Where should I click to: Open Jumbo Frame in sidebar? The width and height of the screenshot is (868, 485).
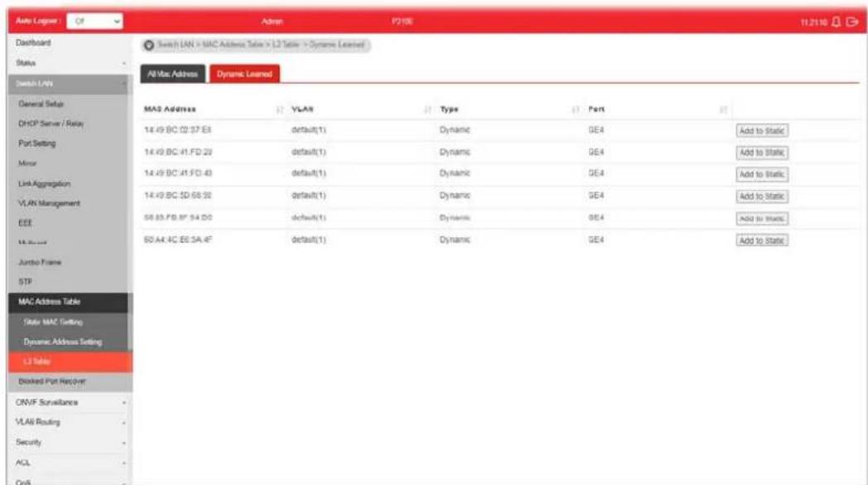point(40,262)
